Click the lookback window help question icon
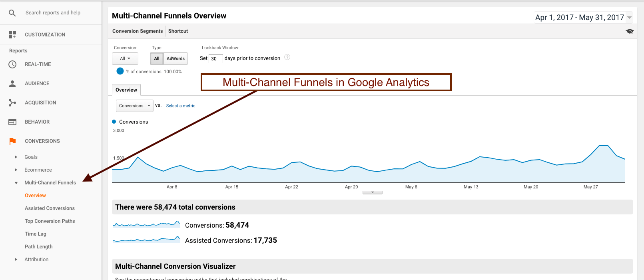 (x=287, y=57)
